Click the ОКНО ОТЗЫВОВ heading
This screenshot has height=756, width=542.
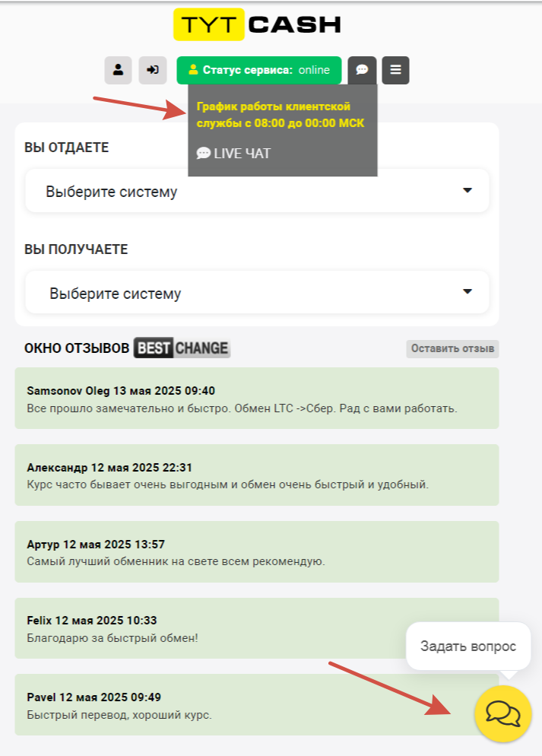pyautogui.click(x=77, y=348)
